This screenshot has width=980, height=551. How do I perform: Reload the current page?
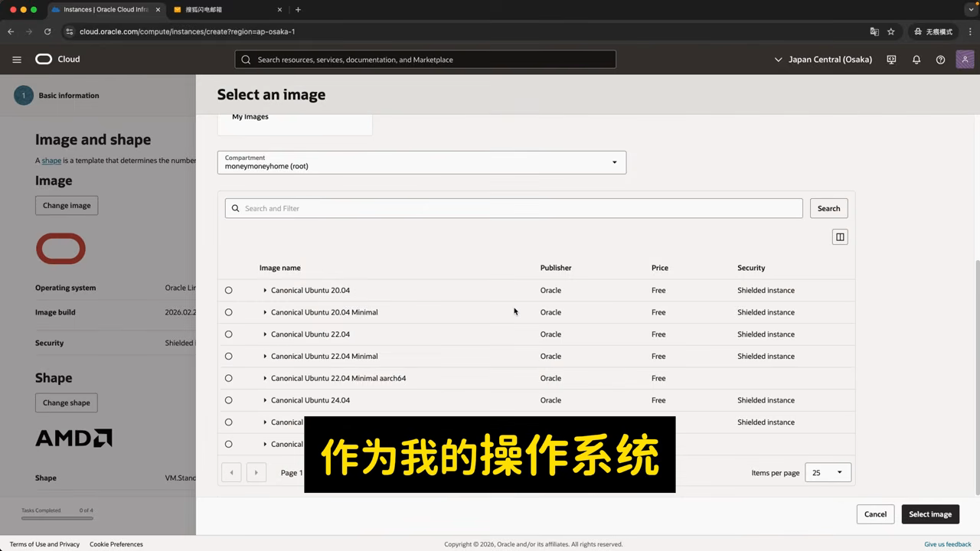(47, 31)
